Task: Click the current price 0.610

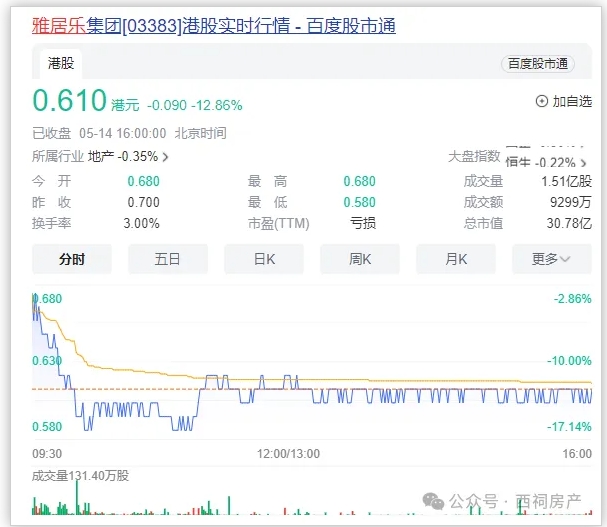Action: pos(69,100)
